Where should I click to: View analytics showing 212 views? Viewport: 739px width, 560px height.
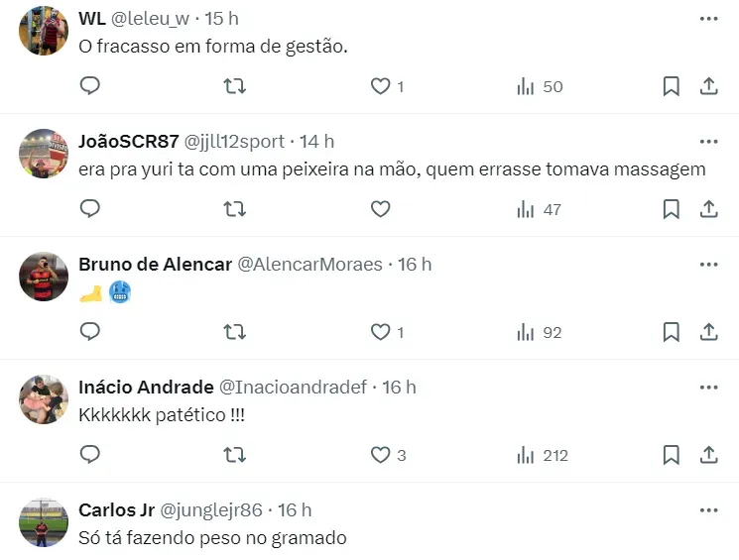[543, 455]
